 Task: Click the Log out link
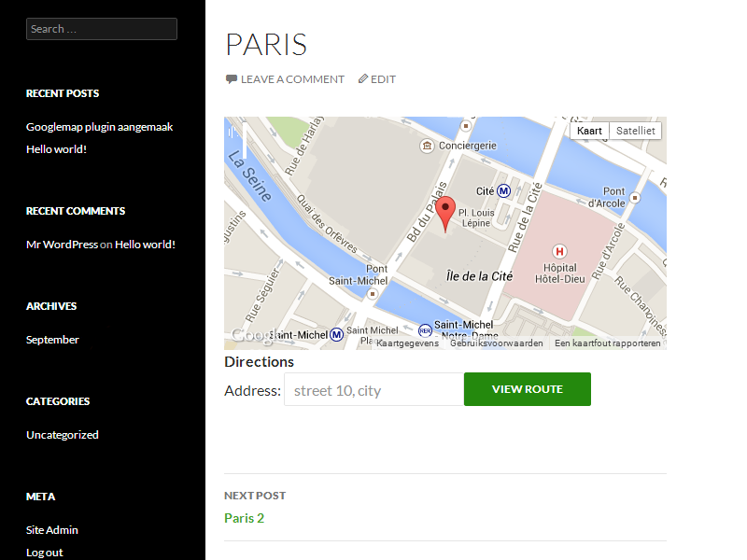click(x=44, y=553)
